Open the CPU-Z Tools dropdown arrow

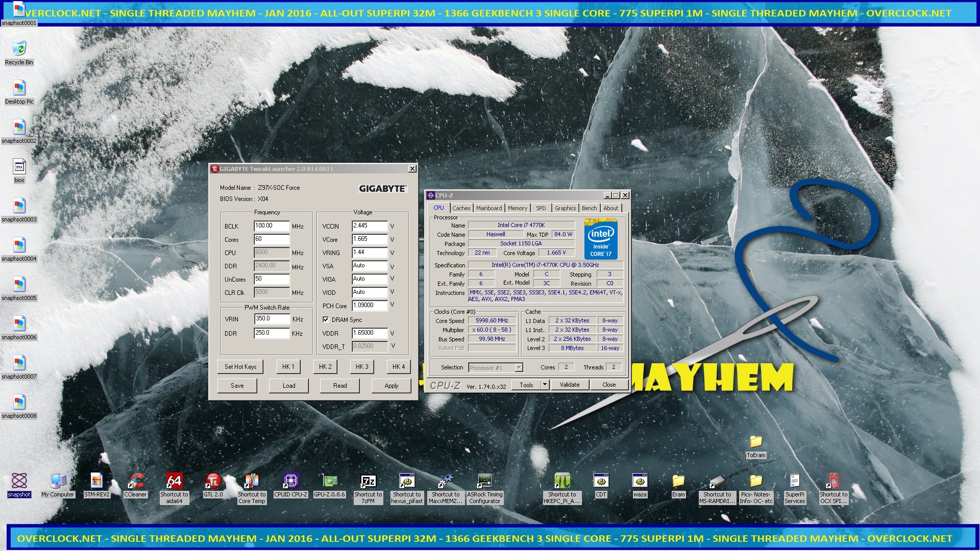[545, 385]
